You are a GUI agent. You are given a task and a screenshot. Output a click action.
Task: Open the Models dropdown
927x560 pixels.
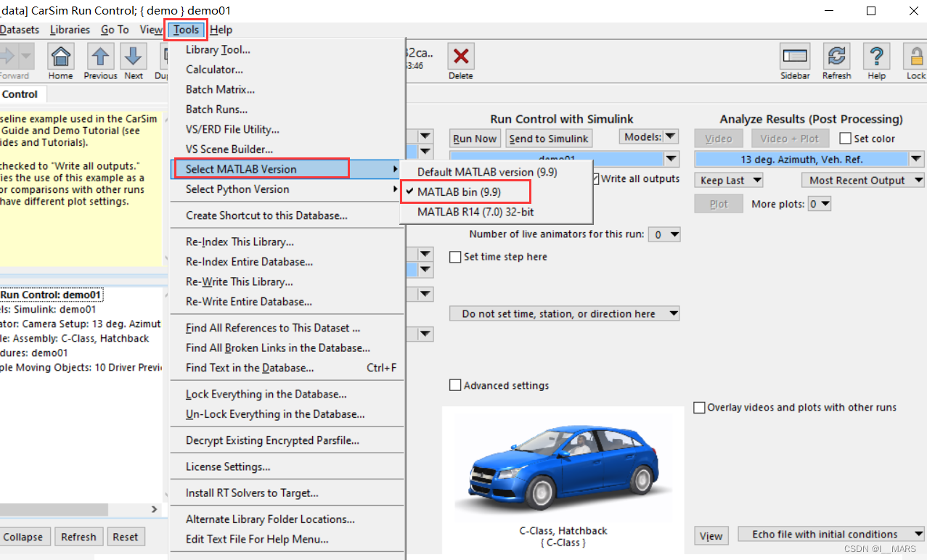tap(648, 136)
